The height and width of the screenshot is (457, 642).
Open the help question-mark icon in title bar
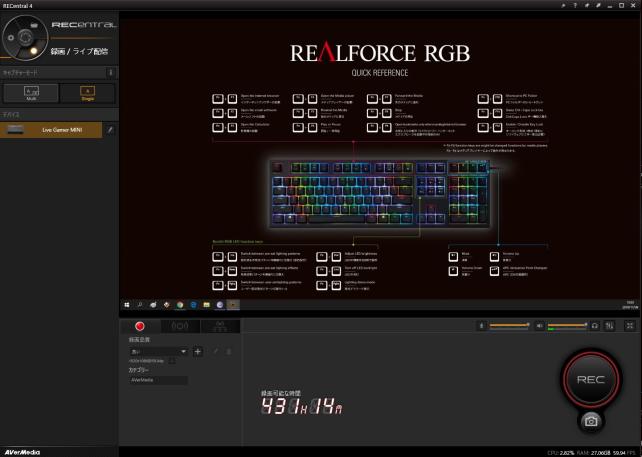[575, 5]
